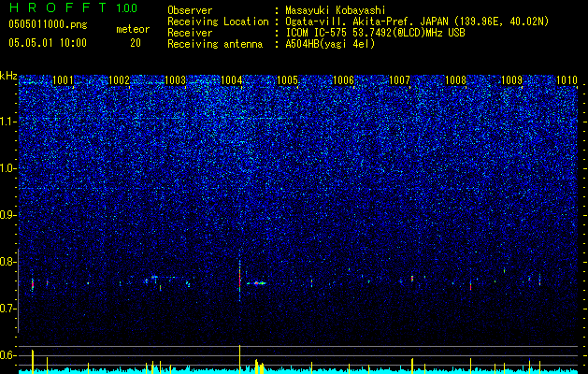Click the 1007 time marker

point(400,79)
